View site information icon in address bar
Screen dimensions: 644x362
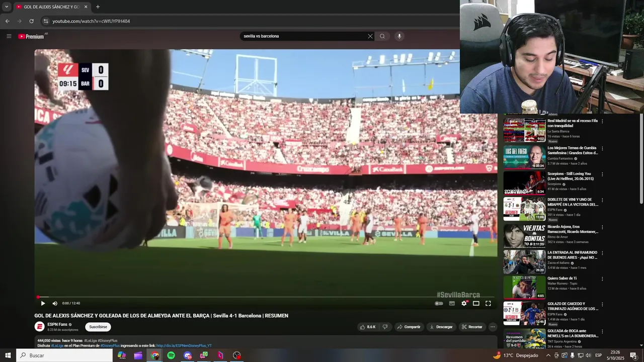point(46,21)
